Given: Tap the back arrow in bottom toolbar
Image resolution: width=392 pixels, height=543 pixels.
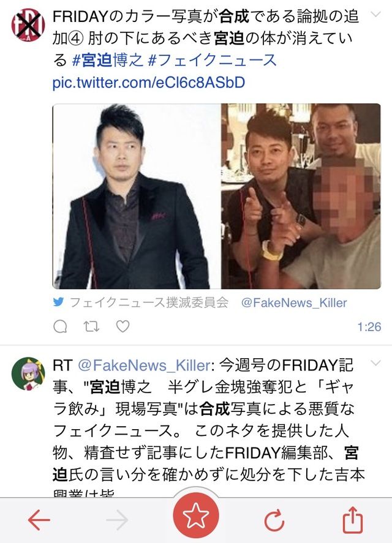Looking at the screenshot, I should 39,520.
